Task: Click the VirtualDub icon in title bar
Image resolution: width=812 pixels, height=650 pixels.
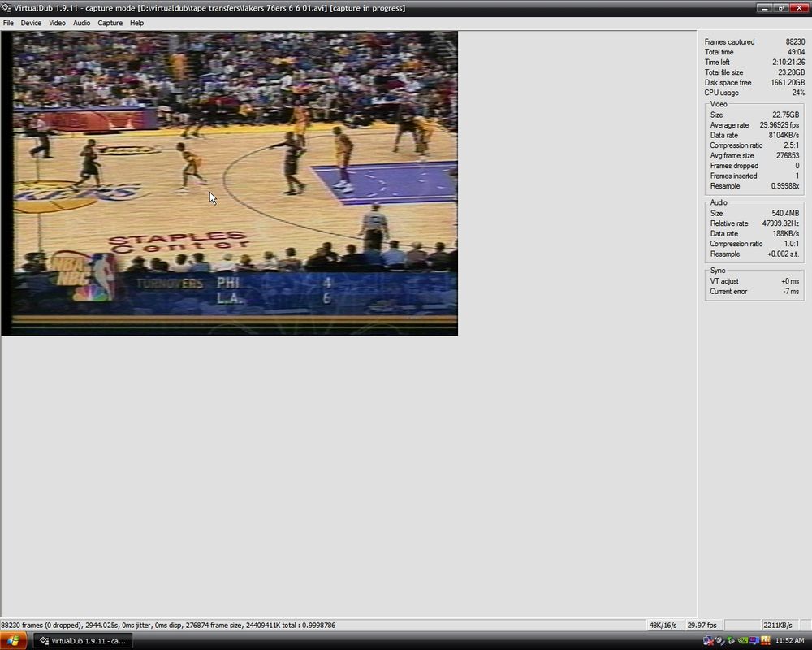Action: [6, 8]
